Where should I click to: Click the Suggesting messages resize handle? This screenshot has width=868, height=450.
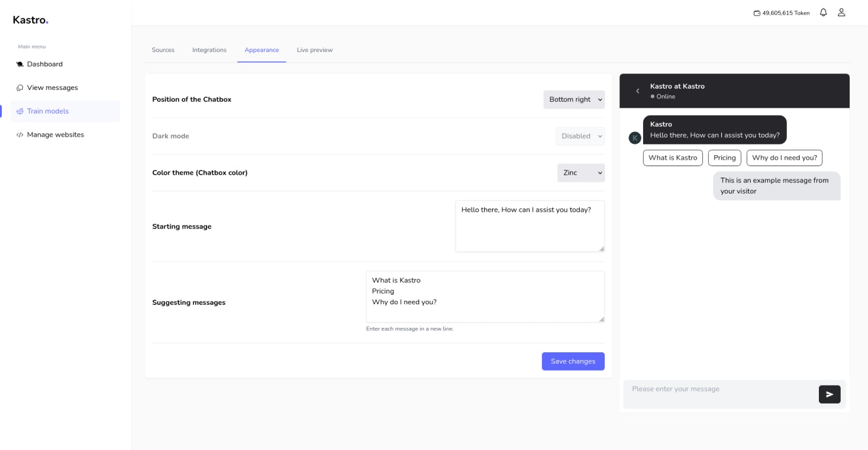point(602,319)
